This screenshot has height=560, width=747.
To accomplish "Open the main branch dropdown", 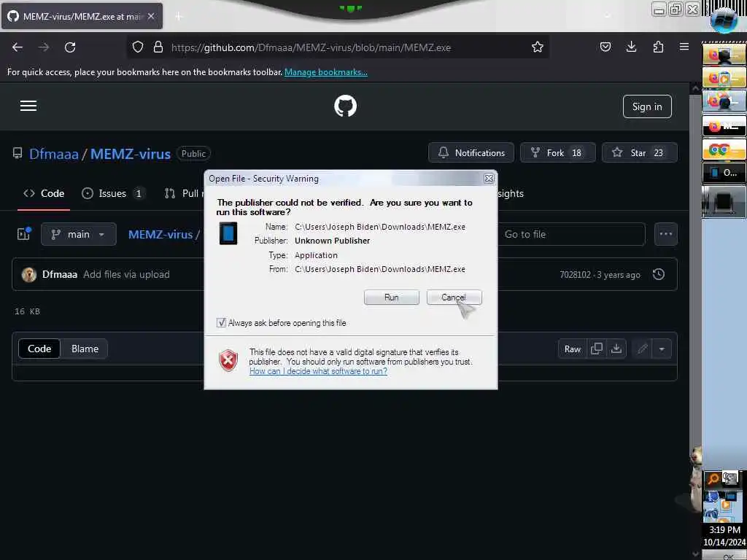I will click(79, 234).
